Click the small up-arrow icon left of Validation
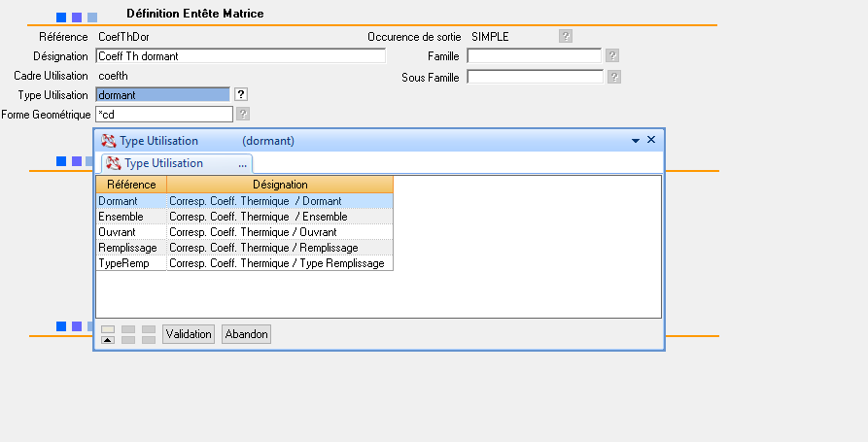The height and width of the screenshot is (442, 868). click(108, 339)
